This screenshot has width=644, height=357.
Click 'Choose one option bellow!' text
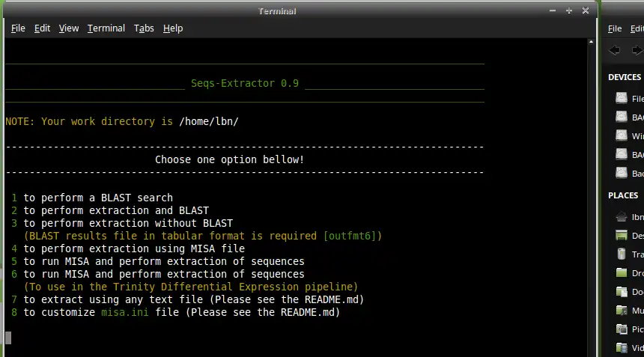point(230,159)
